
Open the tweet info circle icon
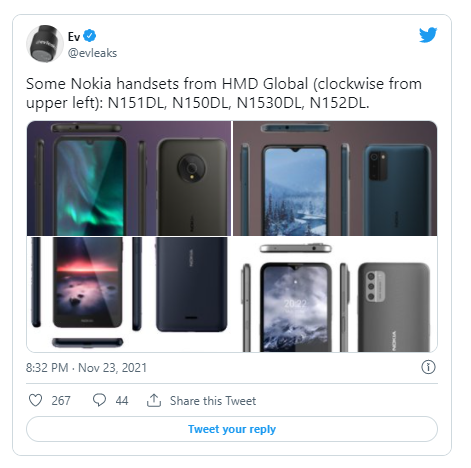(x=428, y=367)
